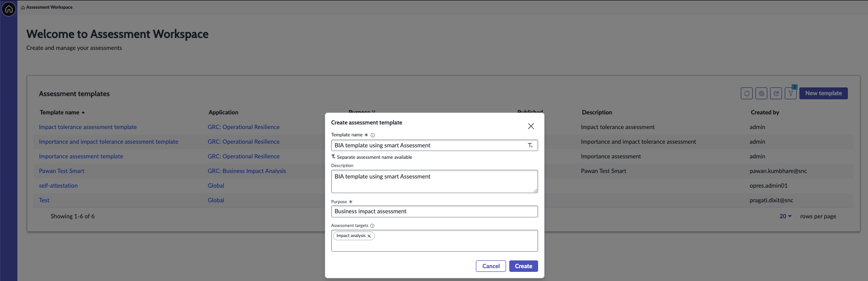Click the export share icon
The width and height of the screenshot is (868, 281).
click(776, 93)
